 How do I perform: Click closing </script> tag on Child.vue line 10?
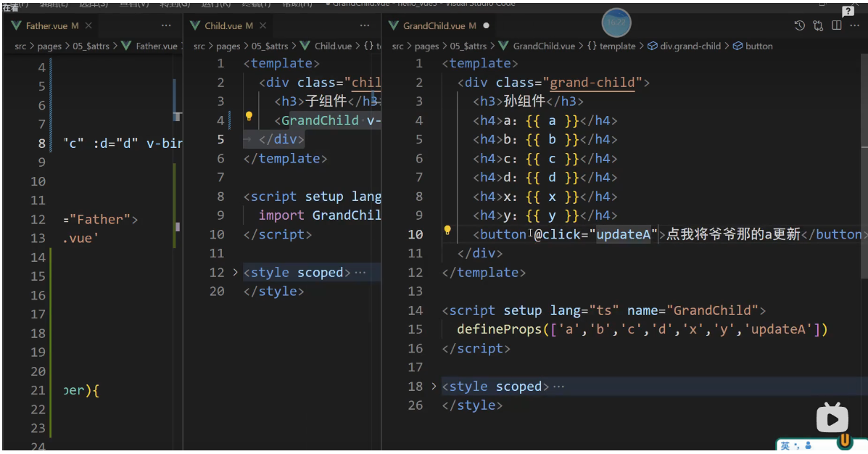pyautogui.click(x=277, y=234)
